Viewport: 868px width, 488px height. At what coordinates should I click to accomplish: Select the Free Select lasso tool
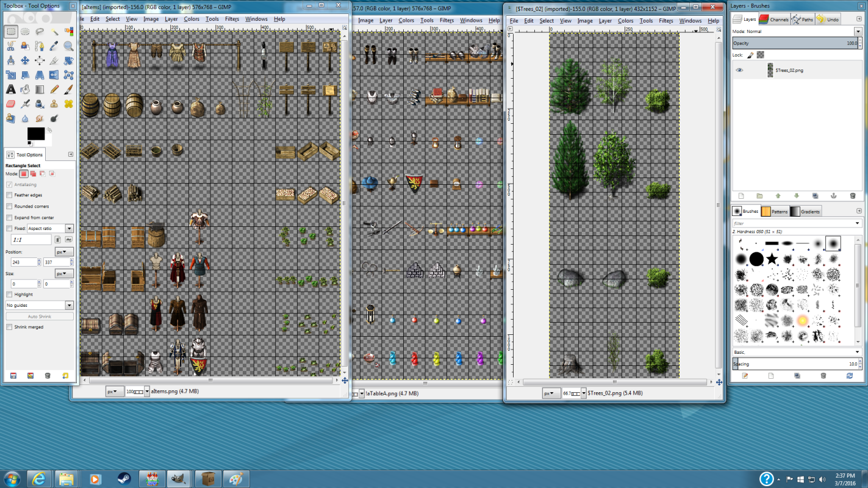[x=40, y=31]
